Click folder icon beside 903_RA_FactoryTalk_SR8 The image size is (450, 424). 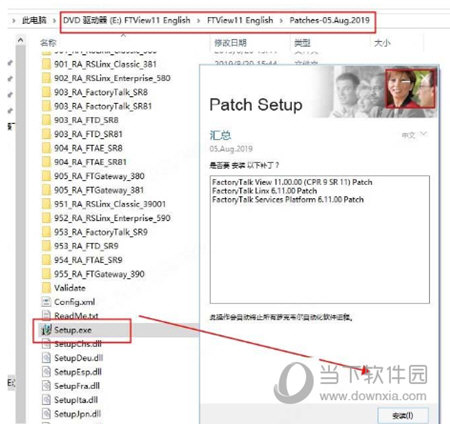(46, 92)
